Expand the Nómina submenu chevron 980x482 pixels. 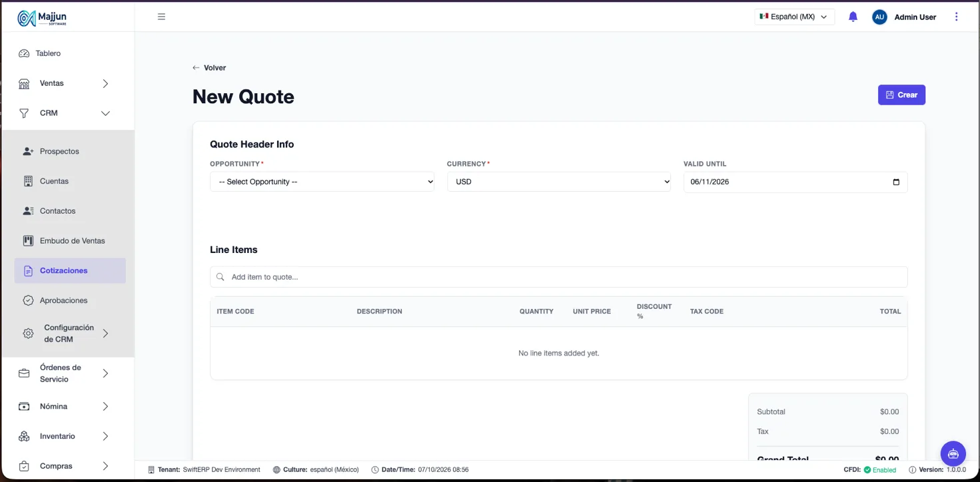coord(105,407)
